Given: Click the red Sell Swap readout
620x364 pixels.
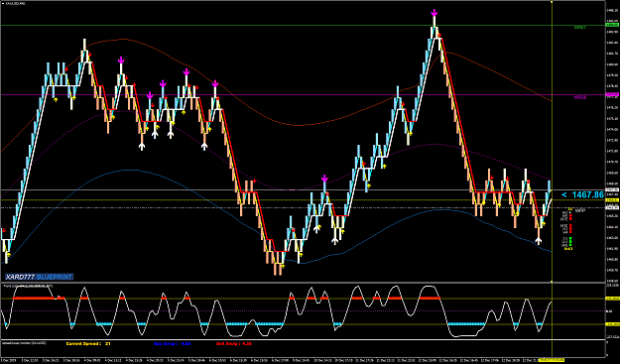Looking at the screenshot, I should pos(234,344).
